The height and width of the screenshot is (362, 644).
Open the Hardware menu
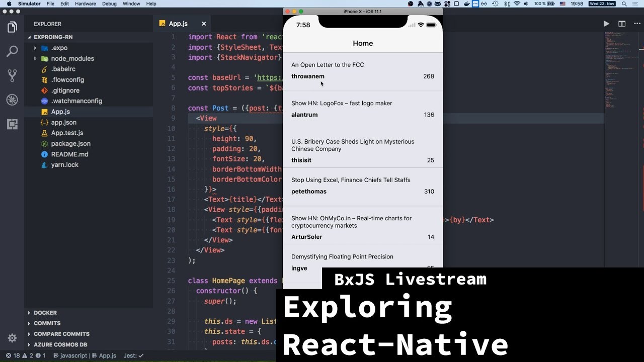85,4
